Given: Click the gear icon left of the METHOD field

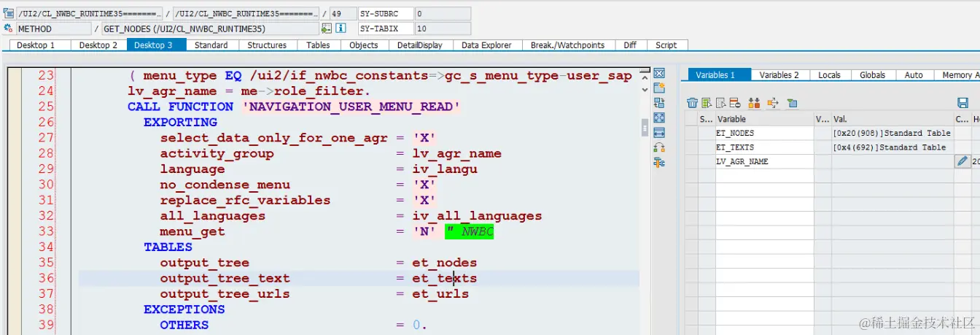Looking at the screenshot, I should click(x=9, y=28).
